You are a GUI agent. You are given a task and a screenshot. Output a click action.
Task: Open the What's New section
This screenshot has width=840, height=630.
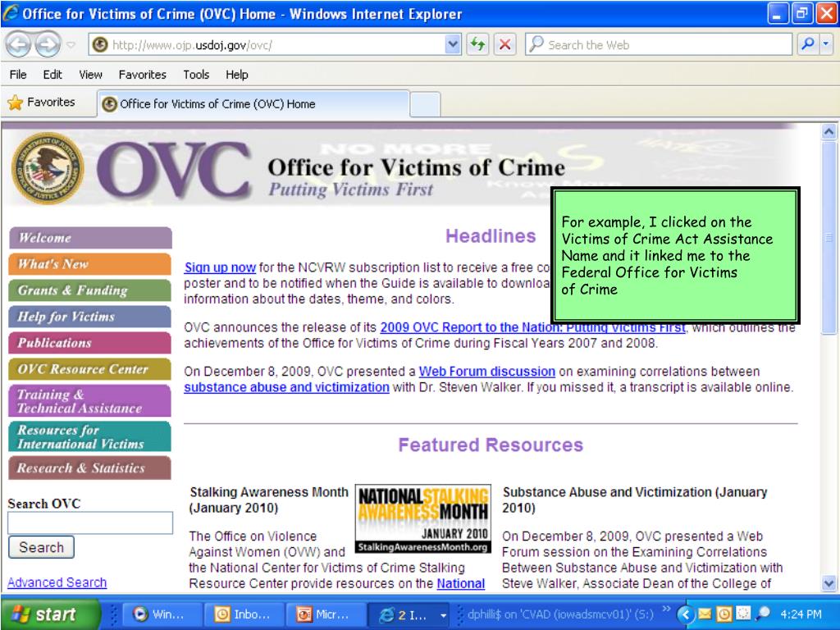tap(90, 263)
